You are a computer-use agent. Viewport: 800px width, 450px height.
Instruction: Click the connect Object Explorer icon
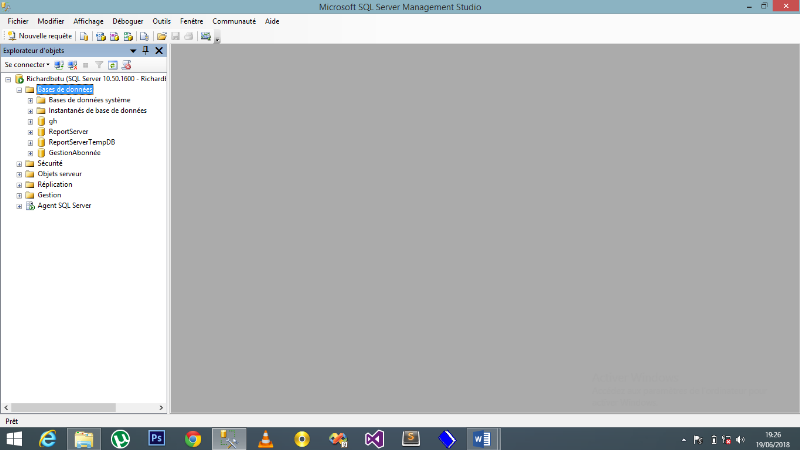pos(59,65)
